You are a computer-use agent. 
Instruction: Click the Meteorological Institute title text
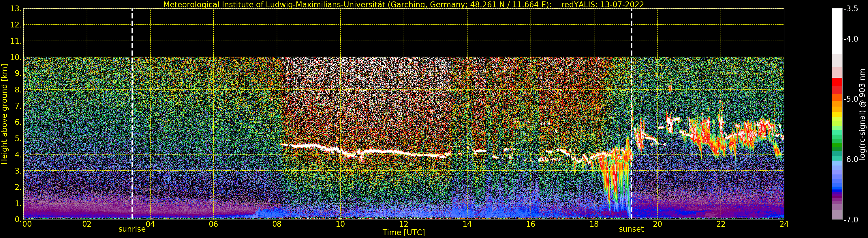(358, 4)
